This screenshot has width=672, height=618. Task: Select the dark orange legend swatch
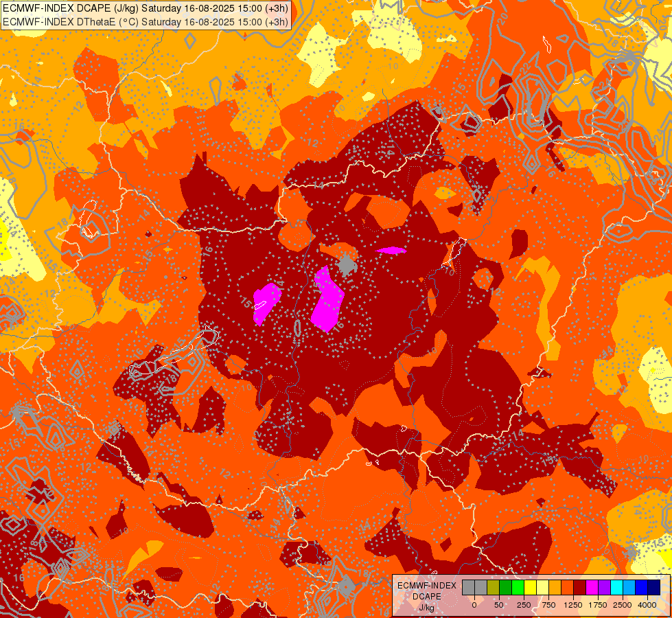(x=568, y=588)
